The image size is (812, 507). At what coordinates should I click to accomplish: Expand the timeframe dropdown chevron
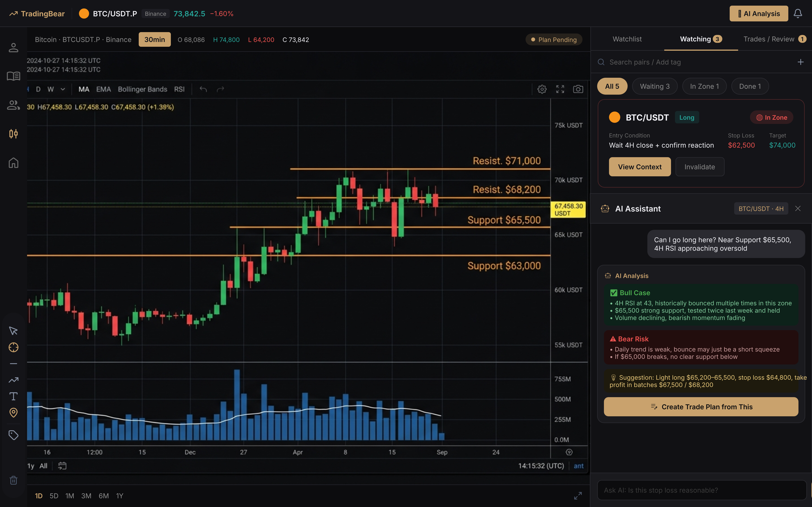pyautogui.click(x=63, y=89)
